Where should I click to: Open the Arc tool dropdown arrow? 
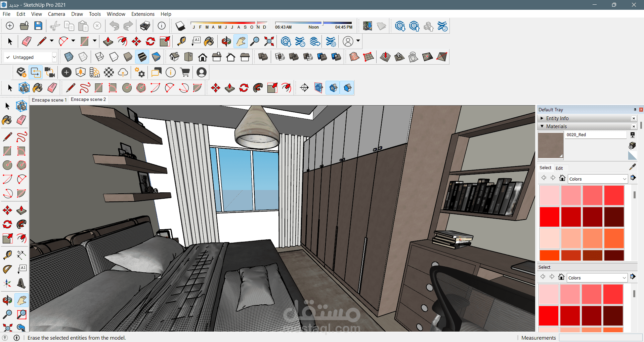pos(73,41)
